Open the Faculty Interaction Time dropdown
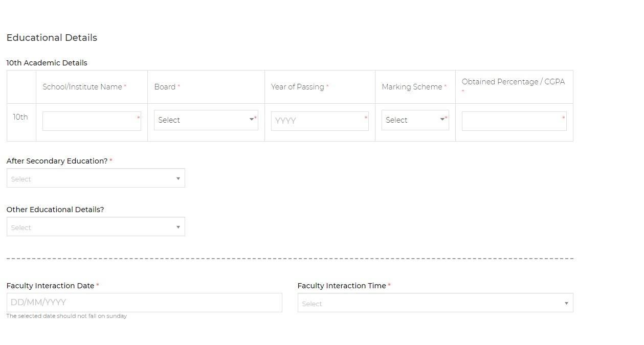The width and height of the screenshot is (644, 345). (435, 303)
